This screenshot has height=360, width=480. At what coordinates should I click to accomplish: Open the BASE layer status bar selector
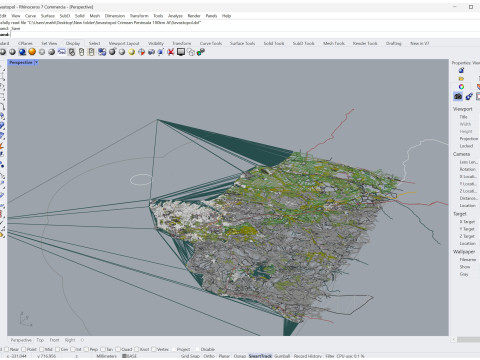[x=129, y=356]
